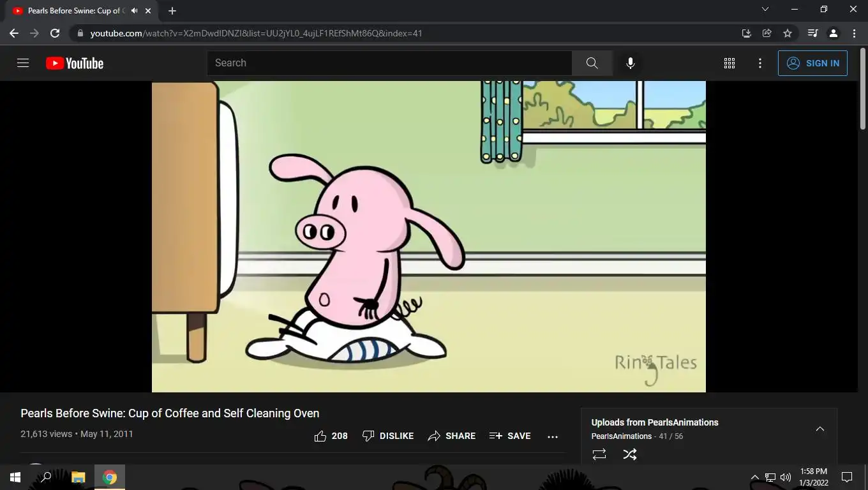Go to YouTube home via logo

[x=75, y=63]
